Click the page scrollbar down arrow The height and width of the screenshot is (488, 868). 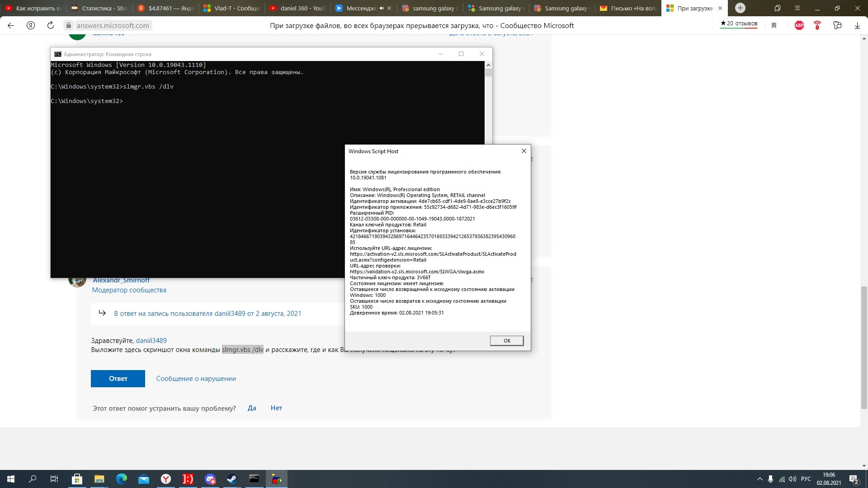coord(864,466)
